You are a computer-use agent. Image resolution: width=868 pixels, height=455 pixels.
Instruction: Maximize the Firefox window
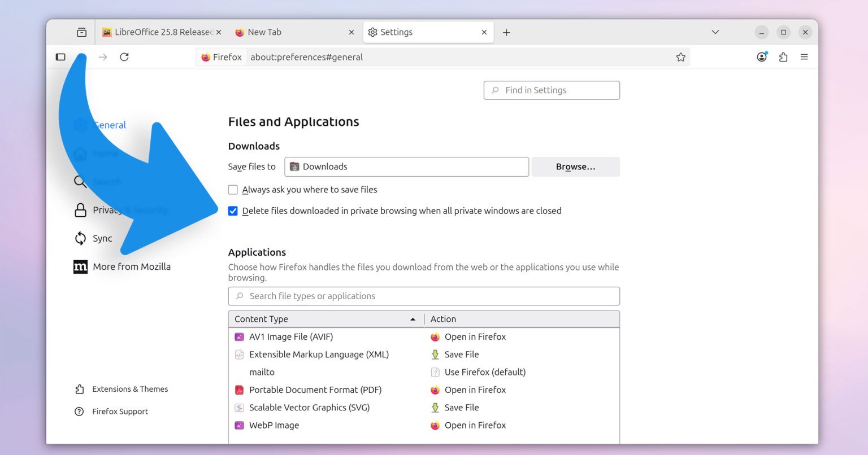pos(783,32)
